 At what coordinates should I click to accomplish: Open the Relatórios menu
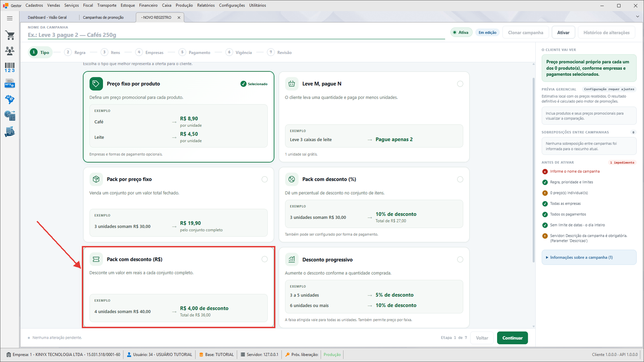click(206, 5)
